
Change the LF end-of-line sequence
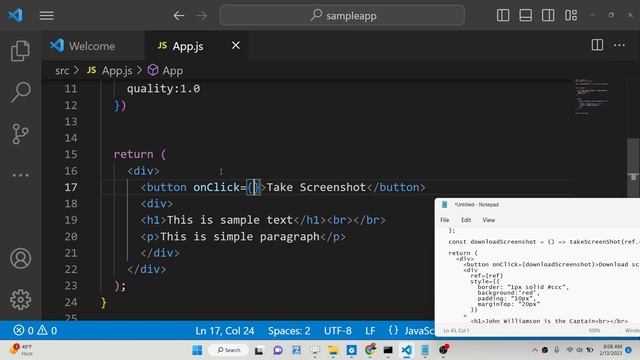coord(370,331)
